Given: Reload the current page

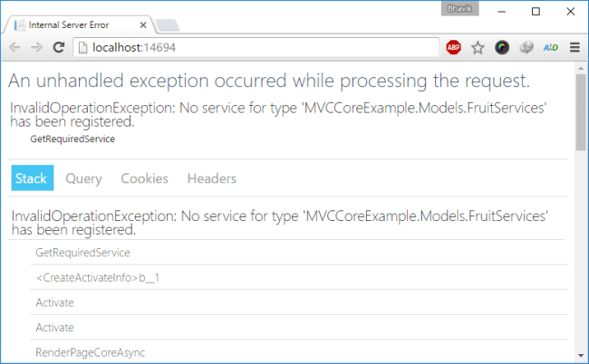Looking at the screenshot, I should (x=59, y=47).
